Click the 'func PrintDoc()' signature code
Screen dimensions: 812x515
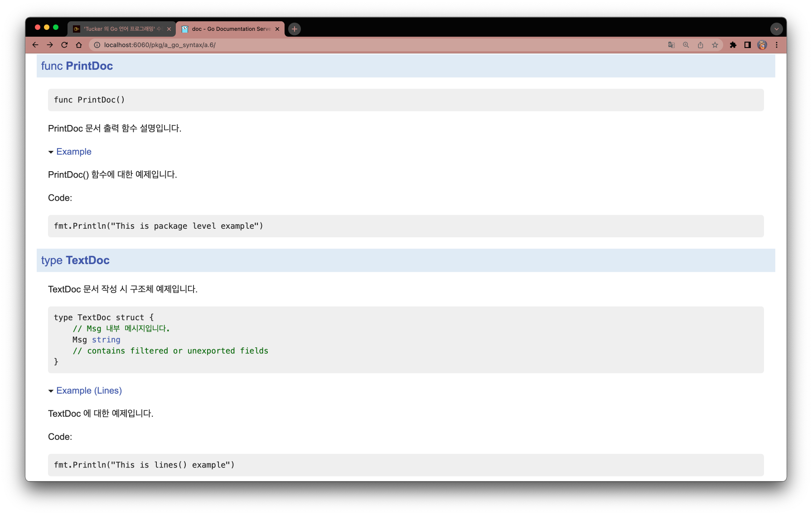89,100
